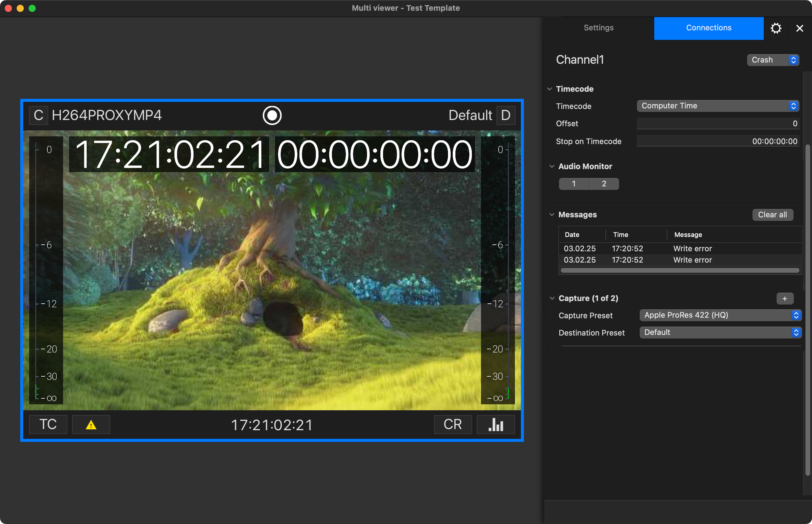
Task: Select the Connections tab
Action: tap(709, 28)
